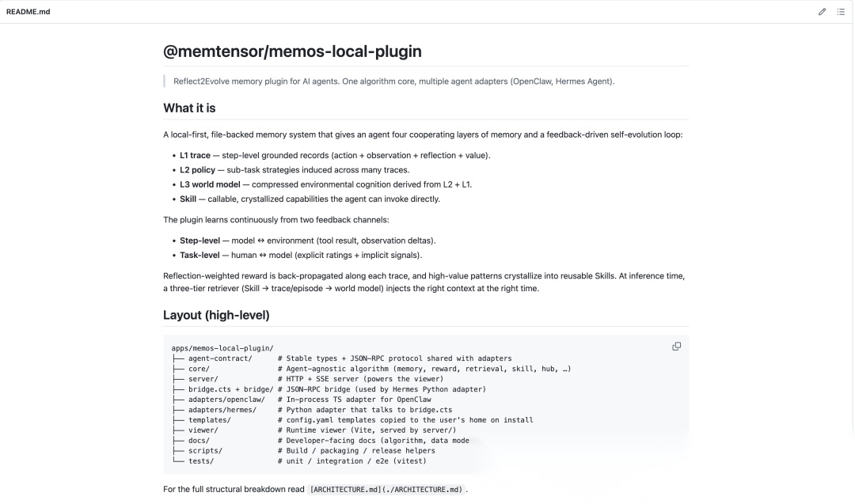Click the bold "L2 policy" bullet term
This screenshot has height=504, width=855.
pos(197,170)
